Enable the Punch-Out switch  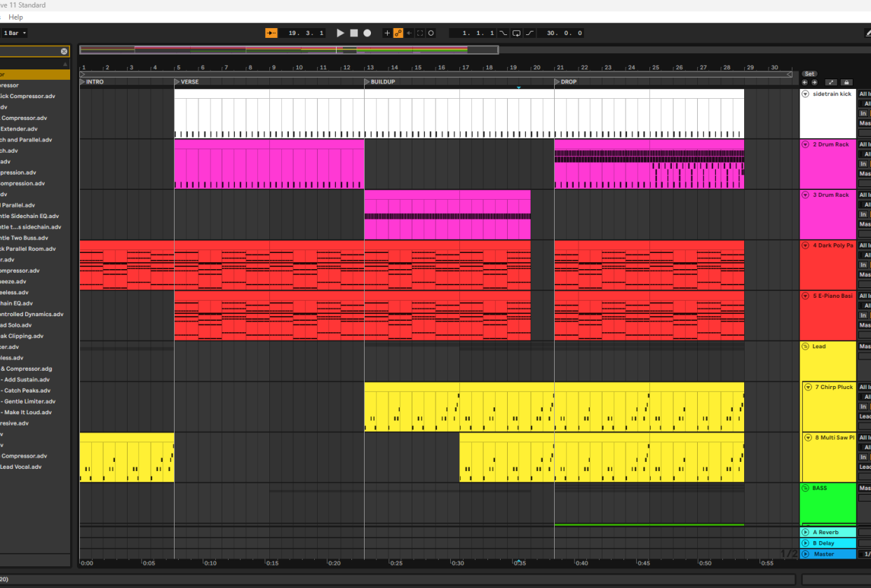point(529,33)
